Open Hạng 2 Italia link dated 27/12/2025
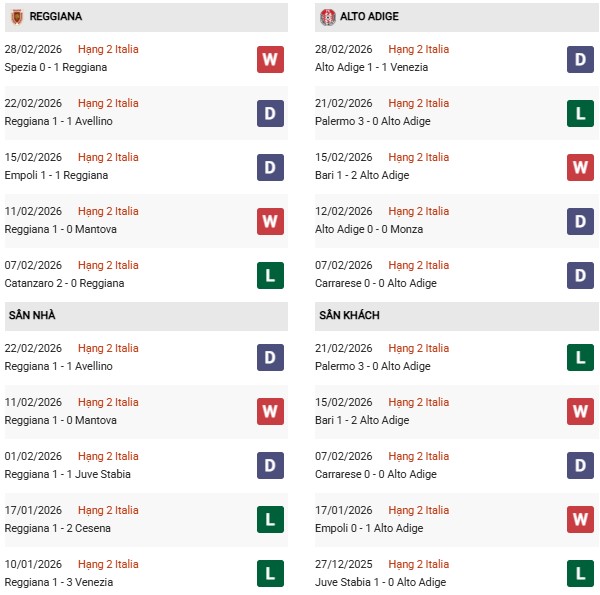600x595 pixels. pyautogui.click(x=419, y=564)
